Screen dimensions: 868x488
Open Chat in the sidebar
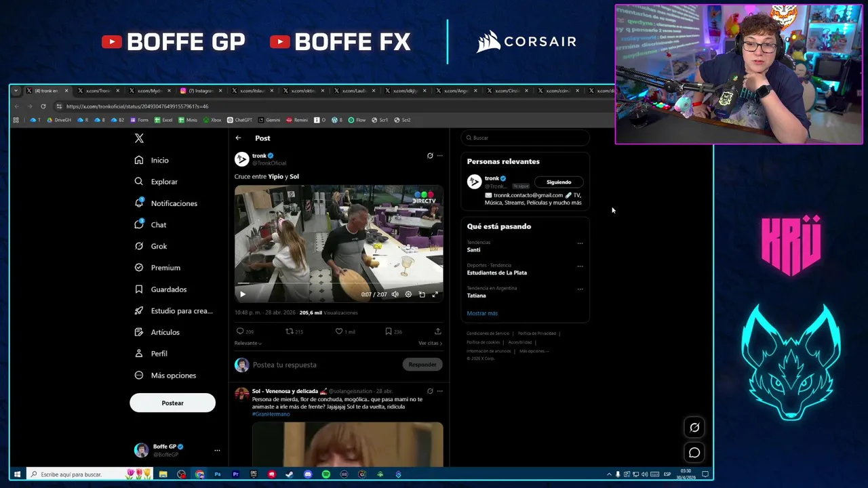151,224
